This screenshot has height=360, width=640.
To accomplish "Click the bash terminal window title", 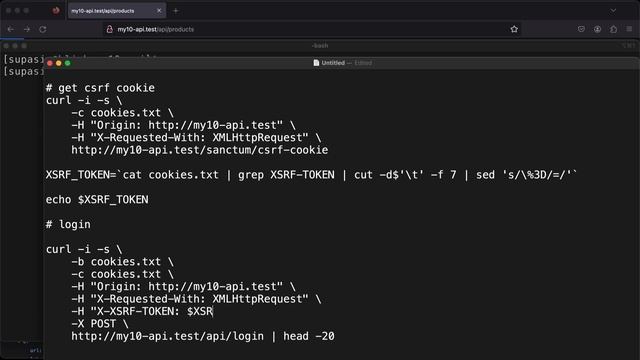I will point(320,46).
